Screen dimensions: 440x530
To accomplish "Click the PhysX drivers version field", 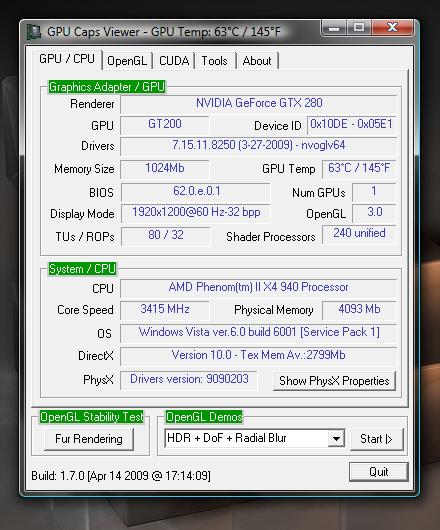I will 189,380.
